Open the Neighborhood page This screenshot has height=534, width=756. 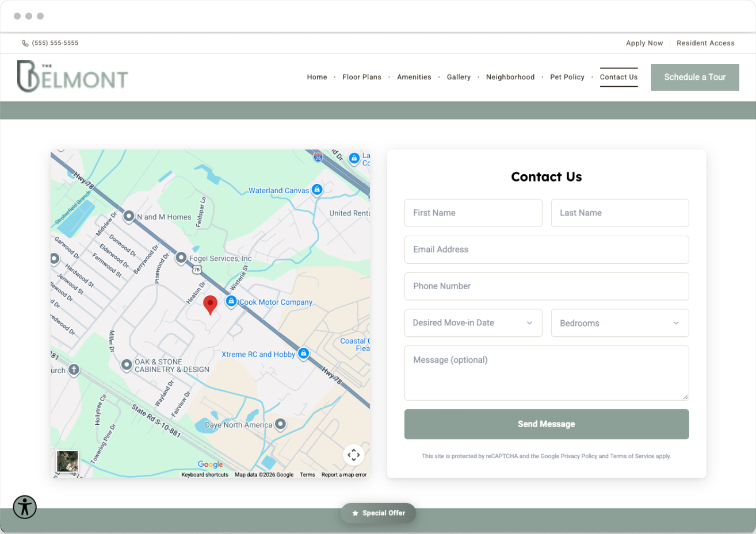point(510,77)
